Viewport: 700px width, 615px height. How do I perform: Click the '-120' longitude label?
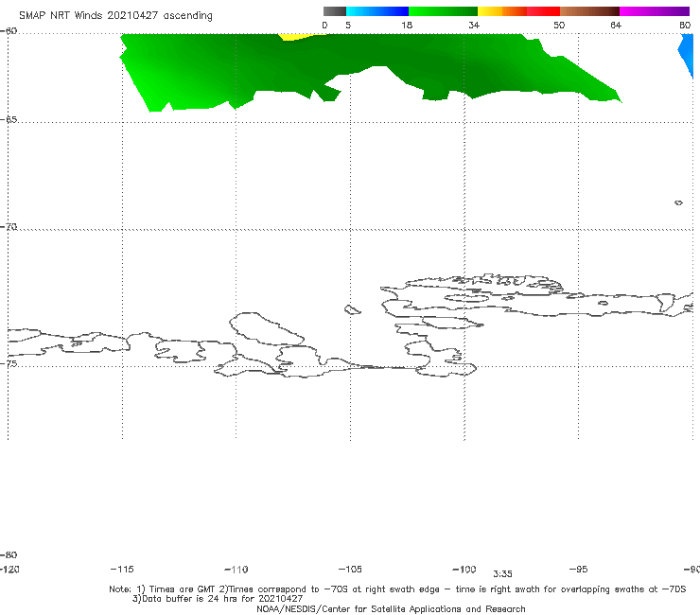9,570
